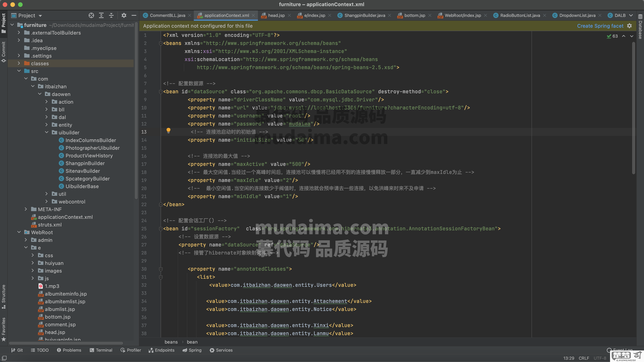Click the locate/select opened file target icon
Screen dimensions: 644x362
point(91,16)
